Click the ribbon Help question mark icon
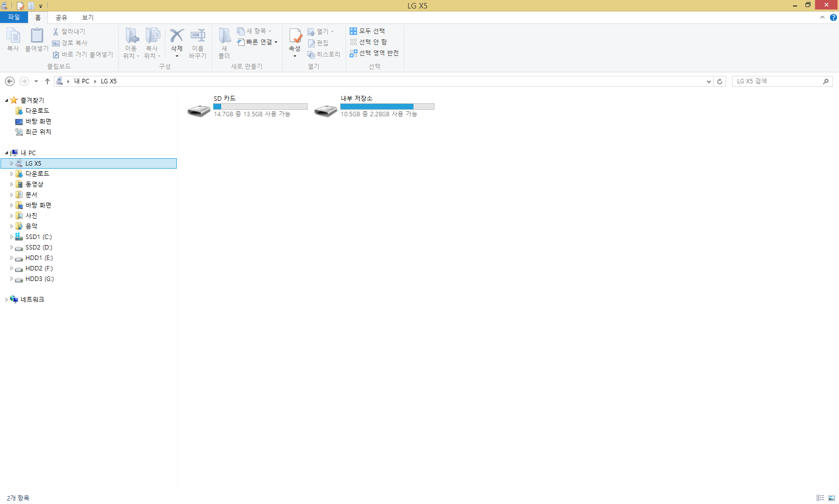Screen dimensions: 839x504 click(833, 17)
